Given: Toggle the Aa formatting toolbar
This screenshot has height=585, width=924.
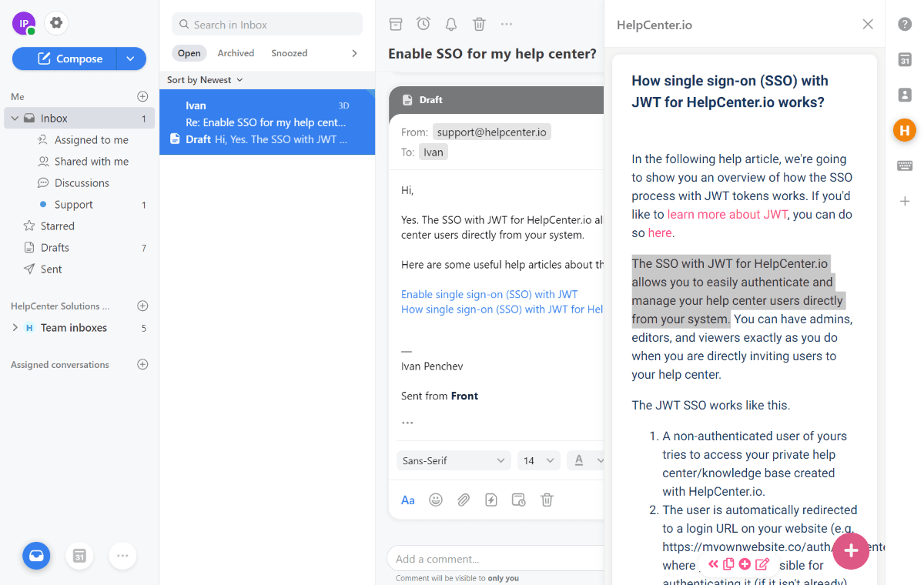Looking at the screenshot, I should pos(408,500).
